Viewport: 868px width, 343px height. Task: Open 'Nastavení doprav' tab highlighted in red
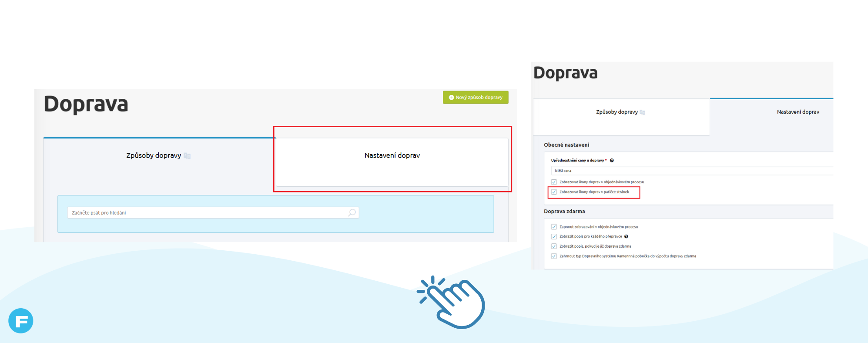[392, 156]
